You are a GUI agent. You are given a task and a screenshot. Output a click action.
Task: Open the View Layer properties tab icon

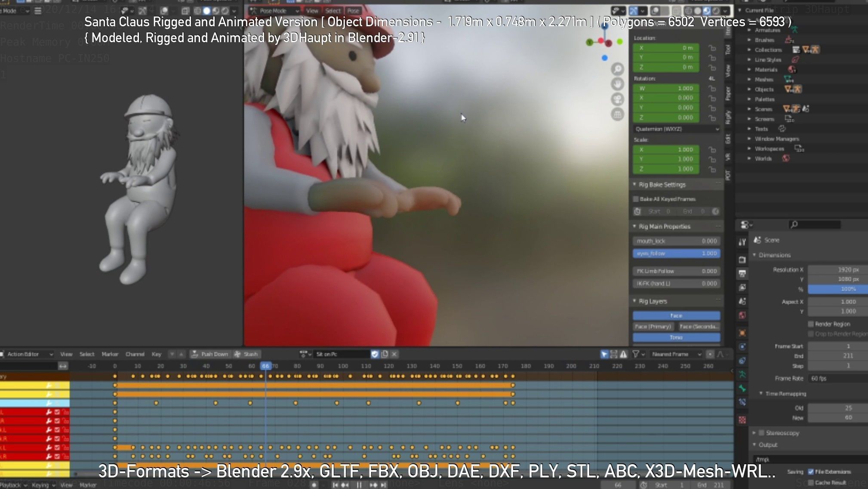tap(742, 287)
